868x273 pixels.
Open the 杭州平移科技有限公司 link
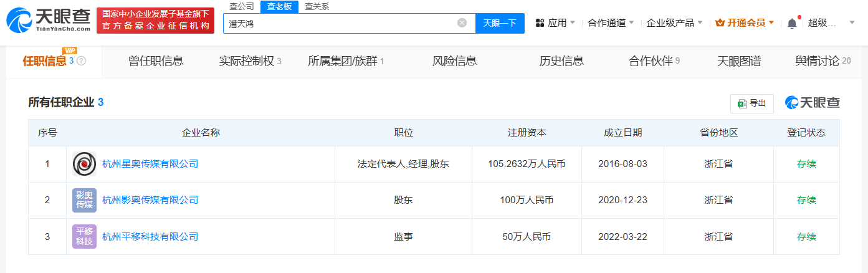coord(150,236)
